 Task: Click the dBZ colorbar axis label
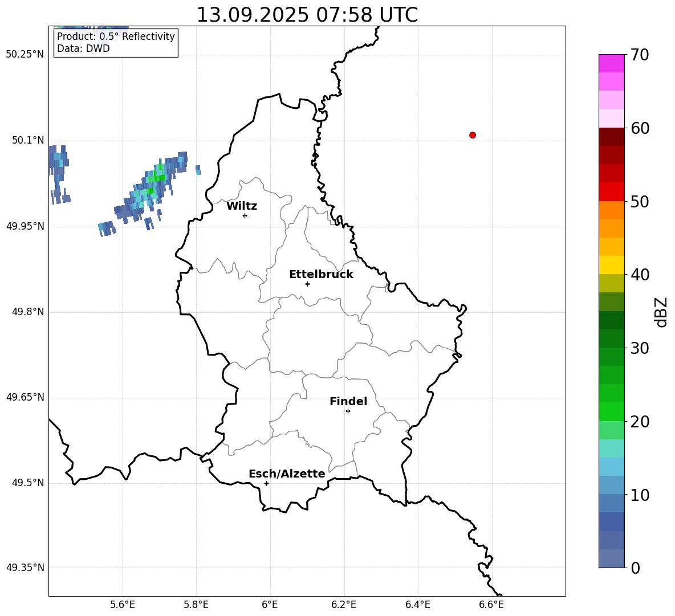click(x=661, y=312)
